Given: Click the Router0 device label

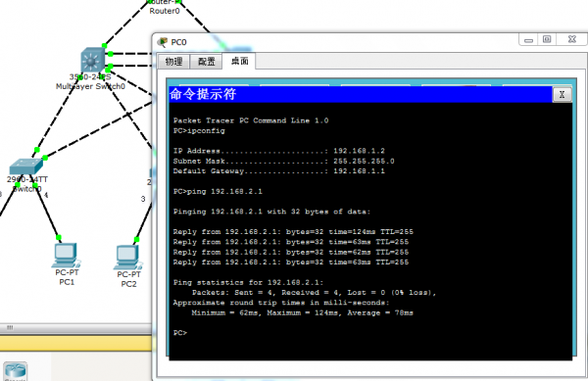Looking at the screenshot, I should coord(165,11).
